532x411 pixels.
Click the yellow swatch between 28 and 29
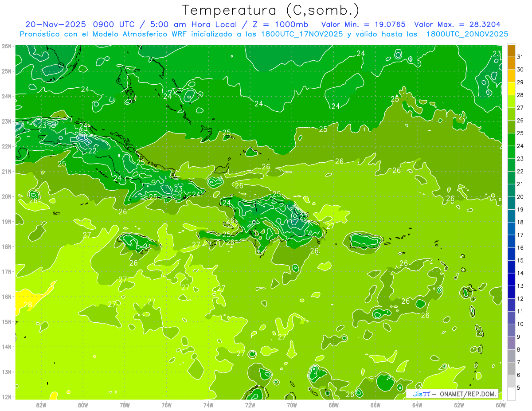511,89
